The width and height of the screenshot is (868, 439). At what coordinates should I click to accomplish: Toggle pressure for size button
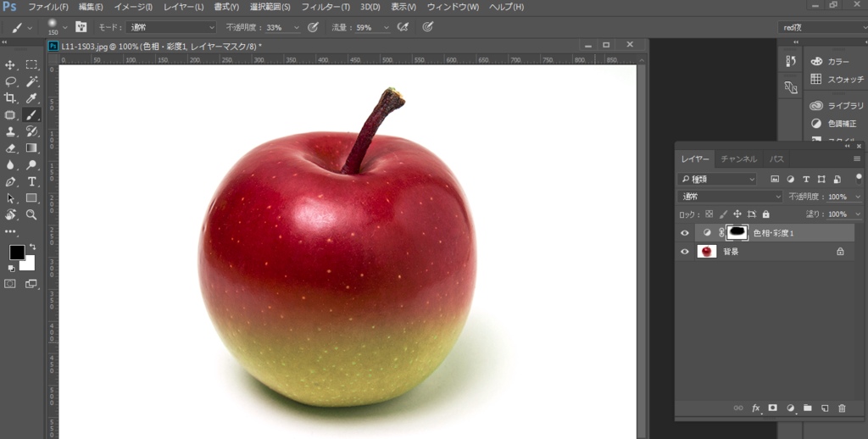click(427, 27)
